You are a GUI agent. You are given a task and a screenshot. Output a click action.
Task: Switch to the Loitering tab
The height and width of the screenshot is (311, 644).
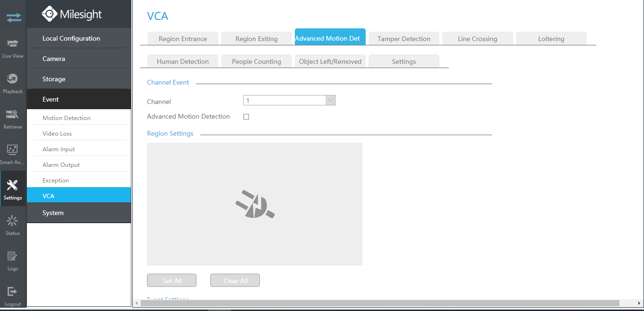(x=551, y=39)
